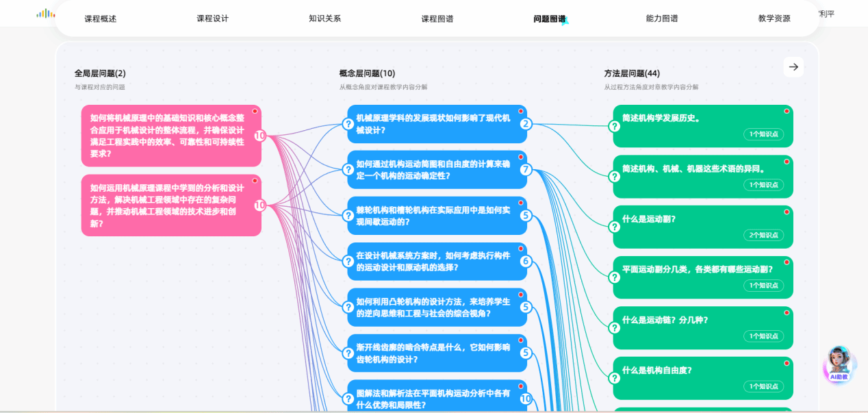Expand the count badge 7 on 机构运动简图 card
Image resolution: width=868 pixels, height=413 pixels.
point(526,170)
